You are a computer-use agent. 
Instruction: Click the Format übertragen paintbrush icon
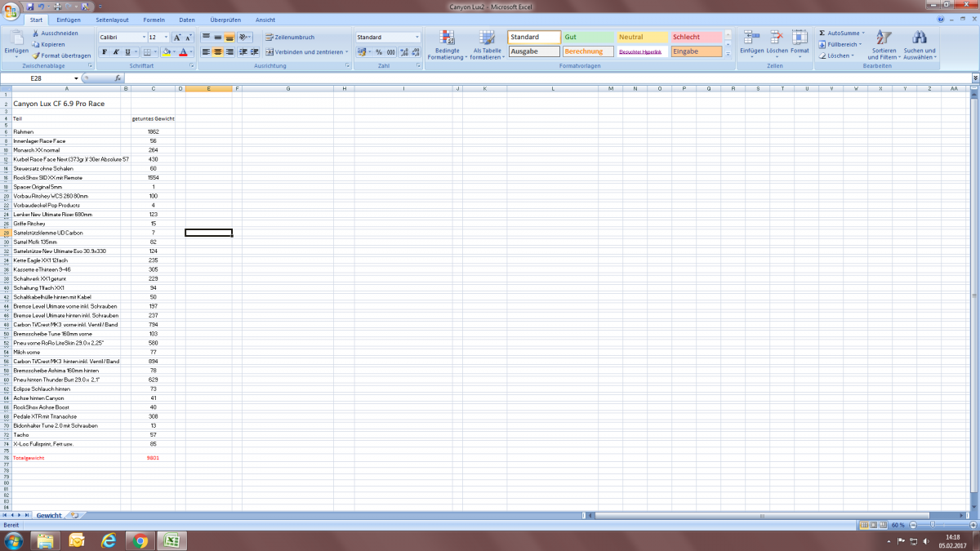[36, 56]
